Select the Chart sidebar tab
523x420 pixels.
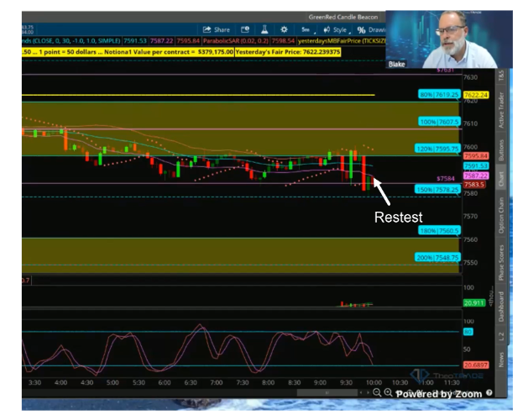tap(501, 179)
